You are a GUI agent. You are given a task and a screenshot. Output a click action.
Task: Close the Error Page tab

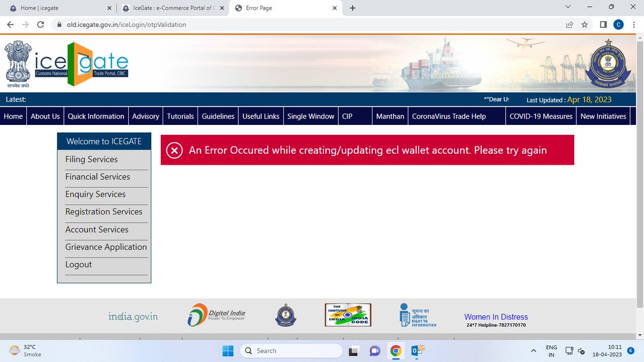tap(335, 8)
